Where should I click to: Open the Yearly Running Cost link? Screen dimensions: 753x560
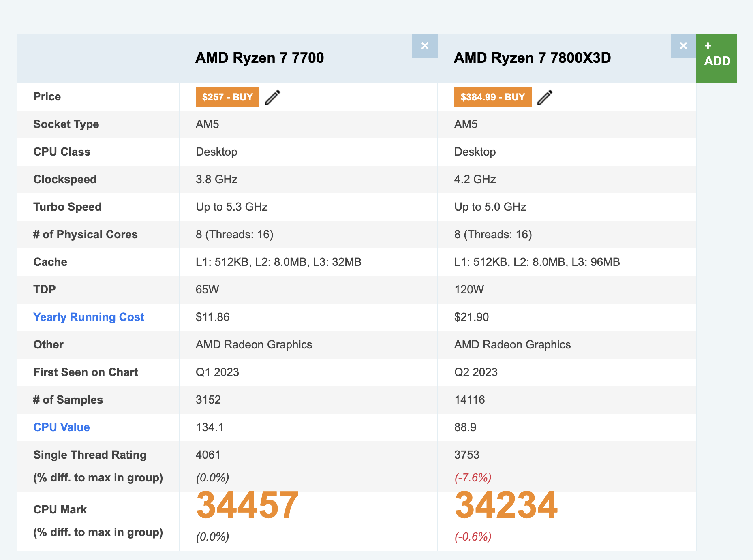click(x=89, y=317)
